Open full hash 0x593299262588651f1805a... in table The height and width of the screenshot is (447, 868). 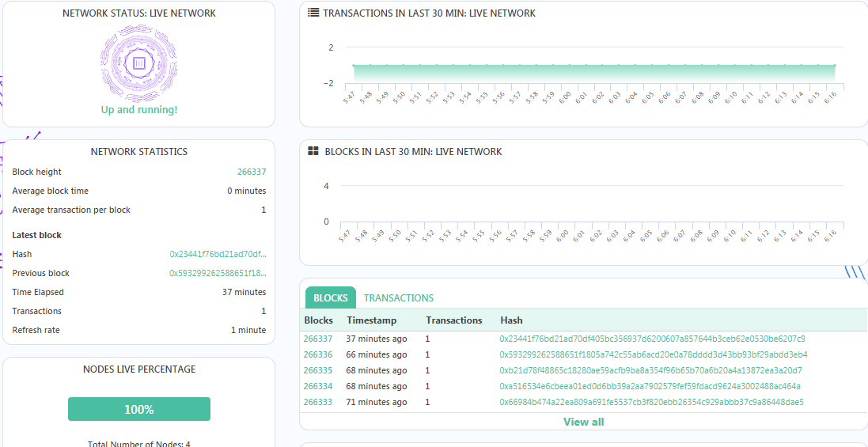(654, 354)
